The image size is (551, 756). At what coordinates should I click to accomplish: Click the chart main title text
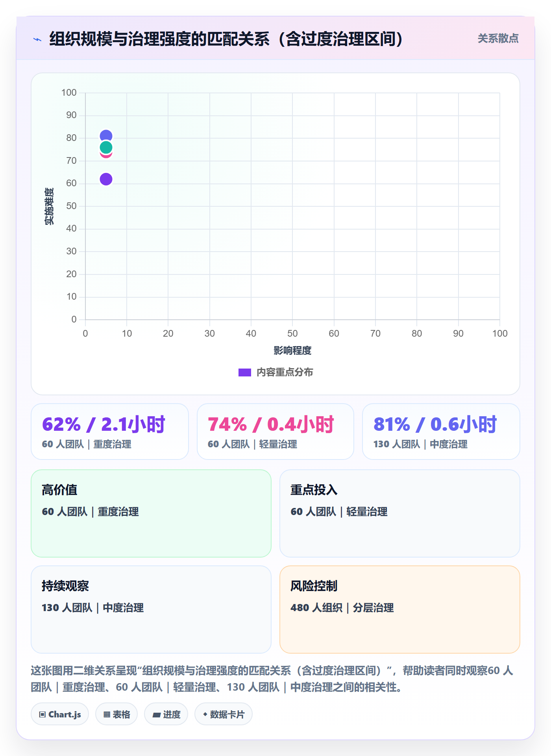tap(226, 39)
